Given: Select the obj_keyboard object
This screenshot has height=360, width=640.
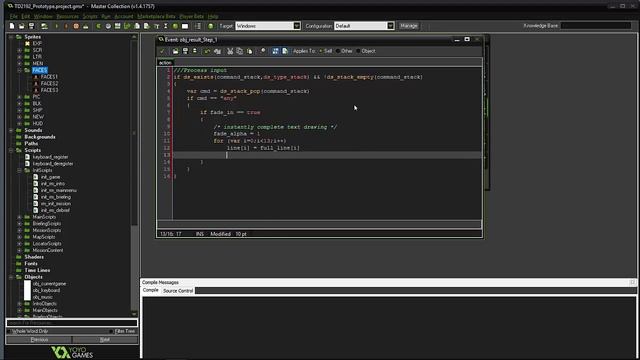Looking at the screenshot, I should [x=46, y=290].
